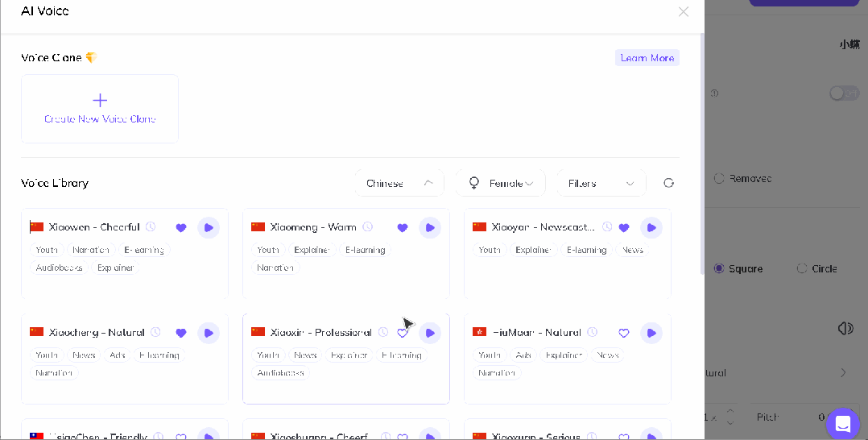This screenshot has height=440, width=868.
Task: Unfavorite Xiaocheng - Natural with its heart icon
Action: (x=181, y=333)
